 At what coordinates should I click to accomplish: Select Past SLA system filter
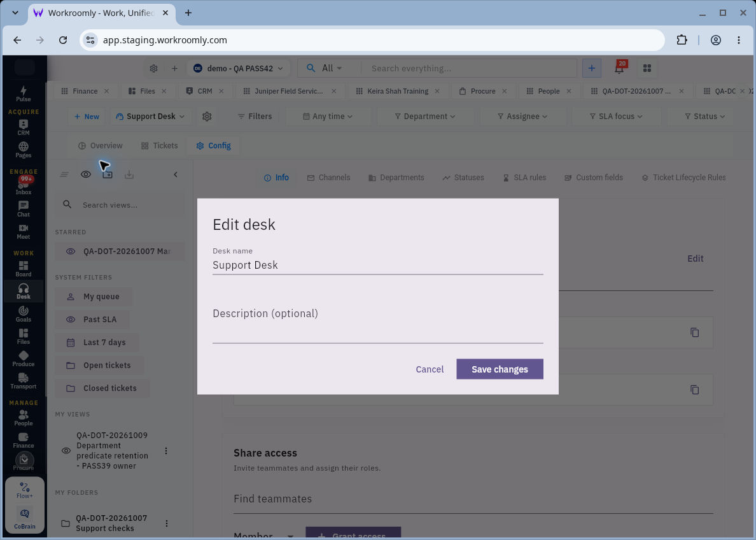click(92, 320)
